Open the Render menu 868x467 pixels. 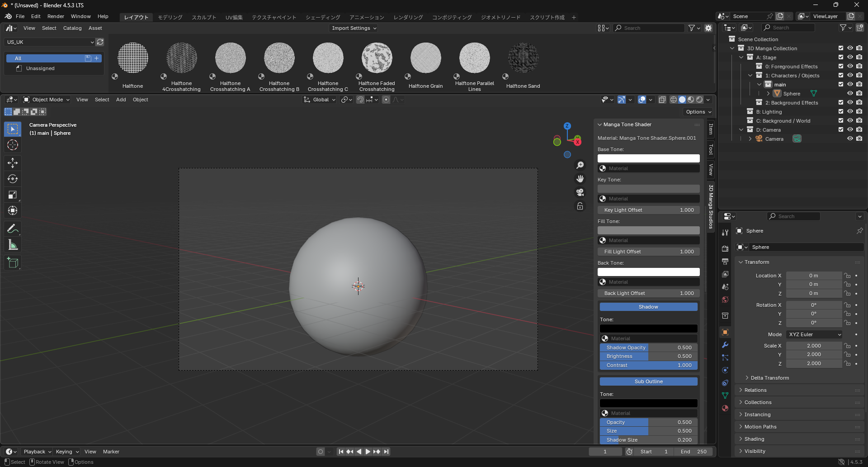[56, 16]
